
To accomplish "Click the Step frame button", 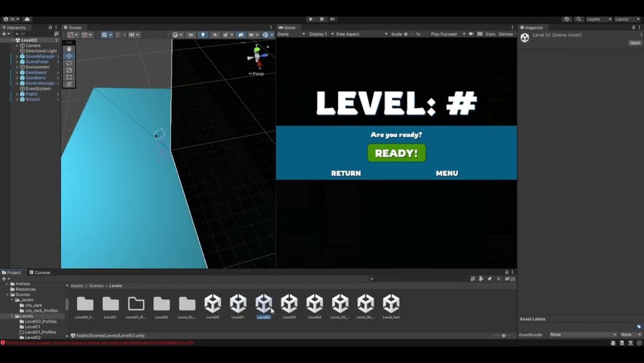I will click(x=333, y=19).
